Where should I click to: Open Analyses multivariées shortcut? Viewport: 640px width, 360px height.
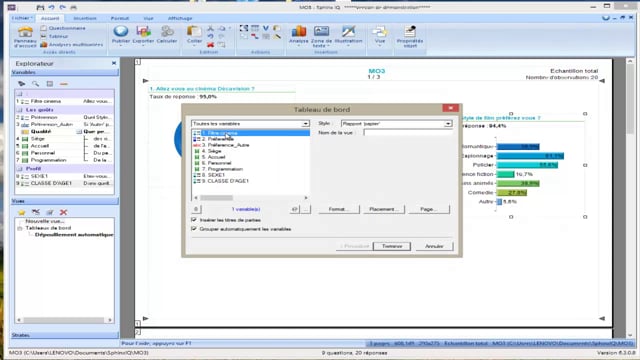72,44
